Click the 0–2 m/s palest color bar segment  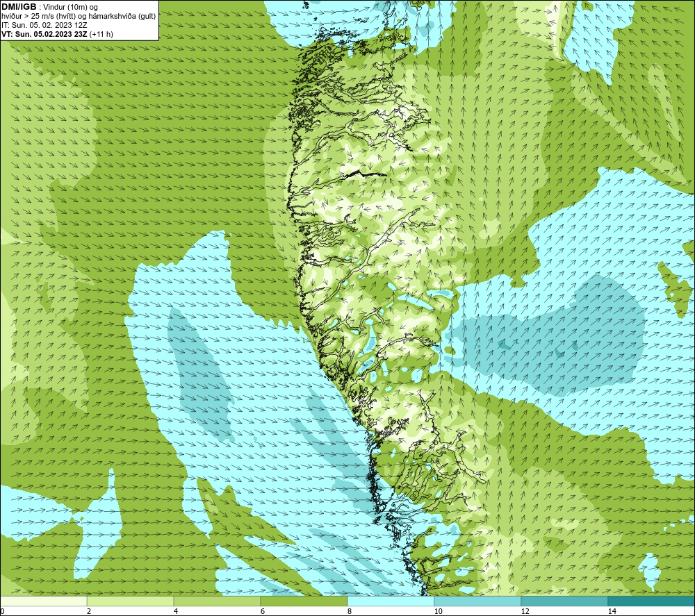[43, 601]
